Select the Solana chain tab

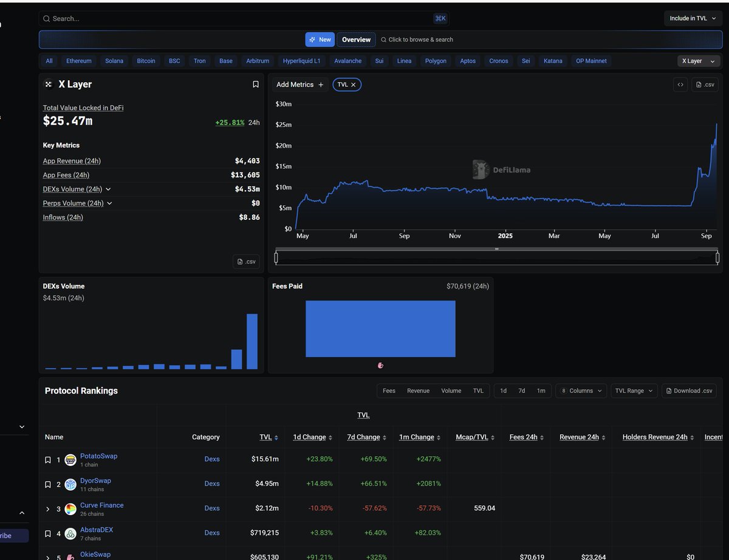114,61
